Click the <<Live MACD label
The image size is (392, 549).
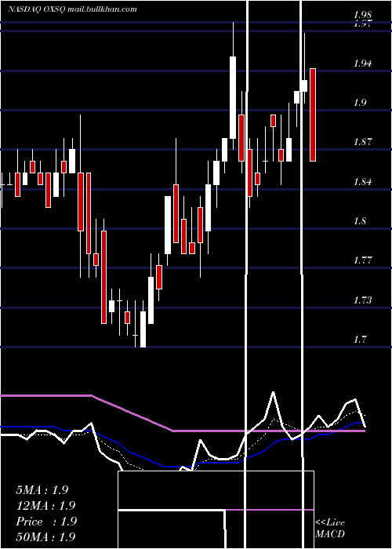coord(330,528)
